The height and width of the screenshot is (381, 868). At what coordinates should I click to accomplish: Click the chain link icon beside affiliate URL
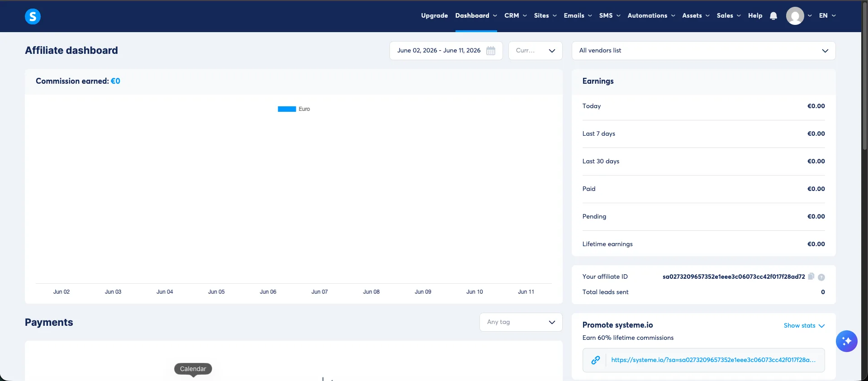click(596, 360)
